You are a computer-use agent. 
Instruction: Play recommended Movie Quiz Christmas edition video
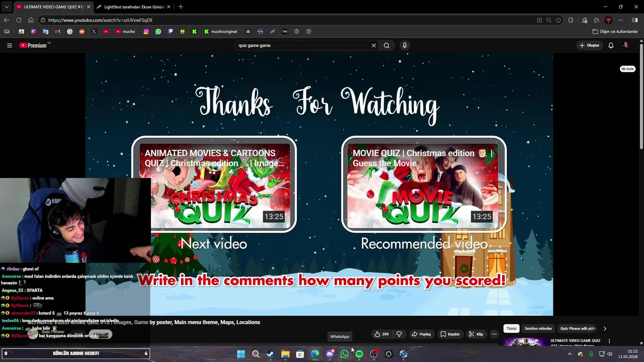(424, 184)
